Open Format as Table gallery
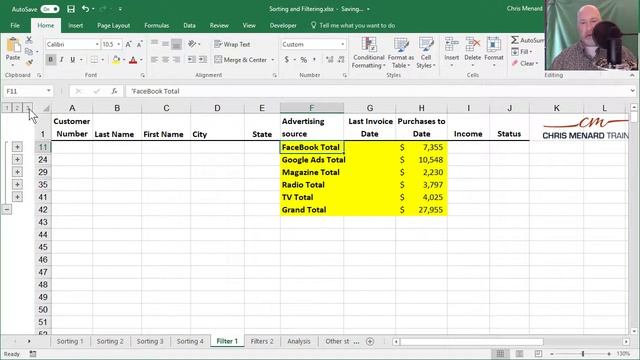640x360 pixels. click(401, 53)
